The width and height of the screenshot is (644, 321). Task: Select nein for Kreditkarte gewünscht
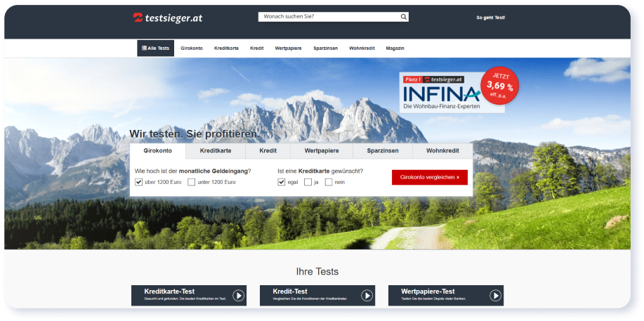(329, 182)
